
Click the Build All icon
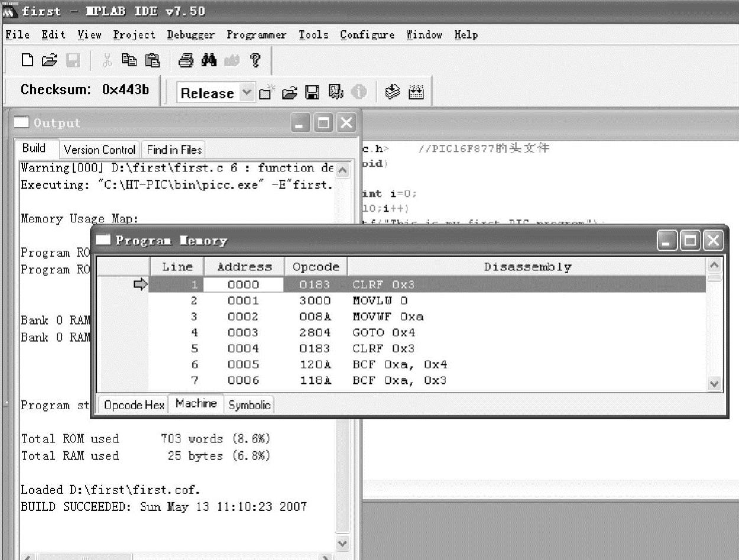click(x=416, y=92)
